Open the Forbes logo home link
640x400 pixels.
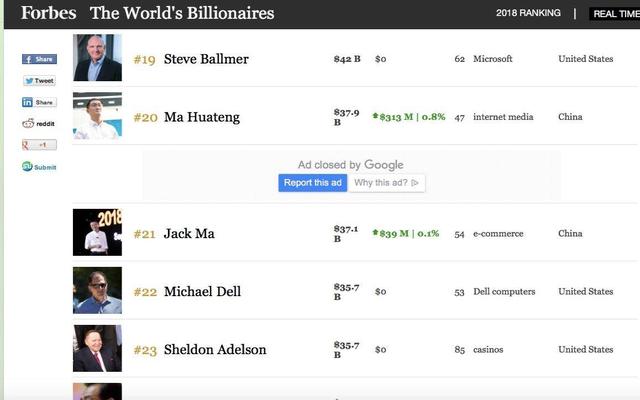pos(42,13)
